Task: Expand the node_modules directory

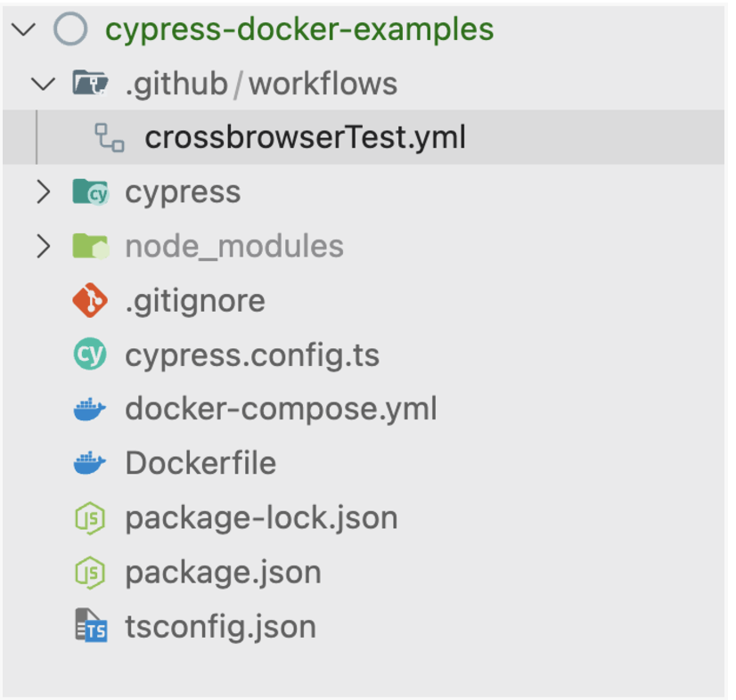Action: [x=43, y=246]
